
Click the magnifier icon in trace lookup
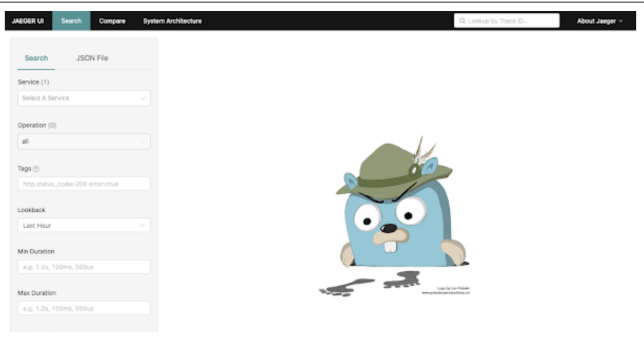tap(462, 21)
